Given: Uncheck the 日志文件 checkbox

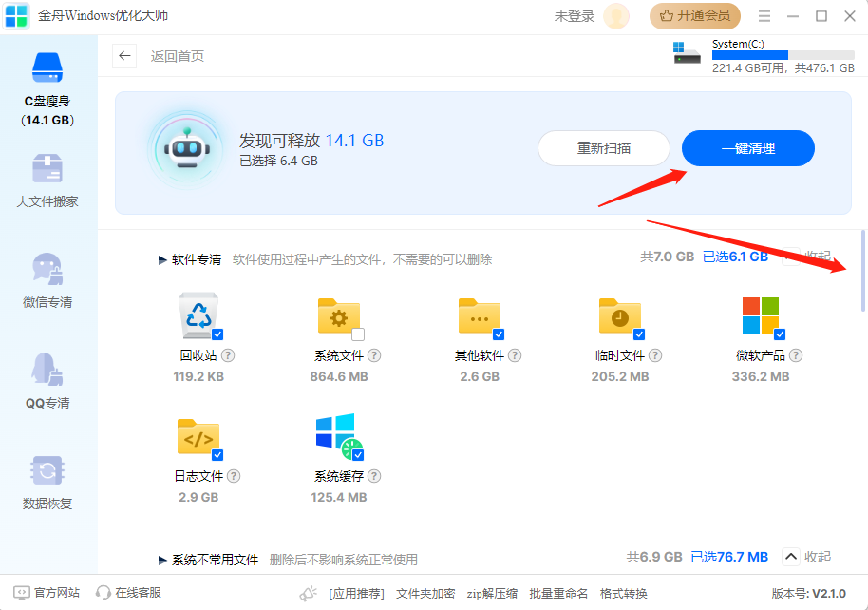Looking at the screenshot, I should point(217,454).
